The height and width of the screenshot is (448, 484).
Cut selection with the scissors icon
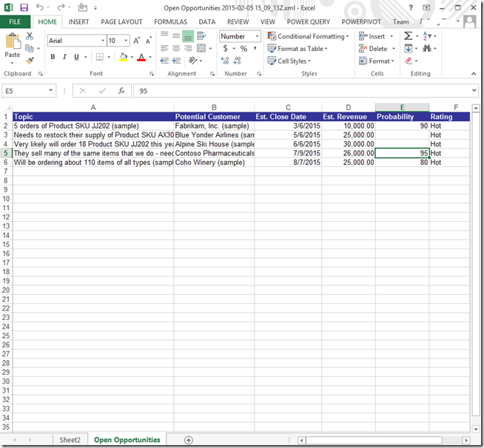pyautogui.click(x=30, y=36)
